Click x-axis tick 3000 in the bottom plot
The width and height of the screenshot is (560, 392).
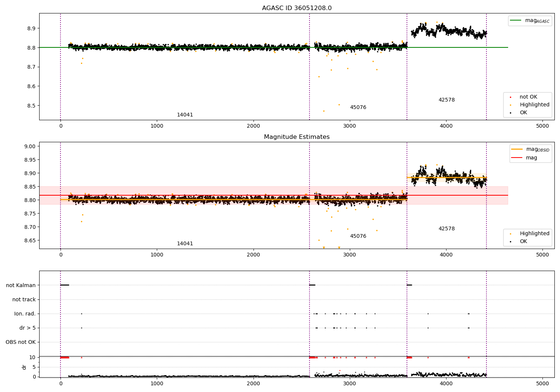350,383
